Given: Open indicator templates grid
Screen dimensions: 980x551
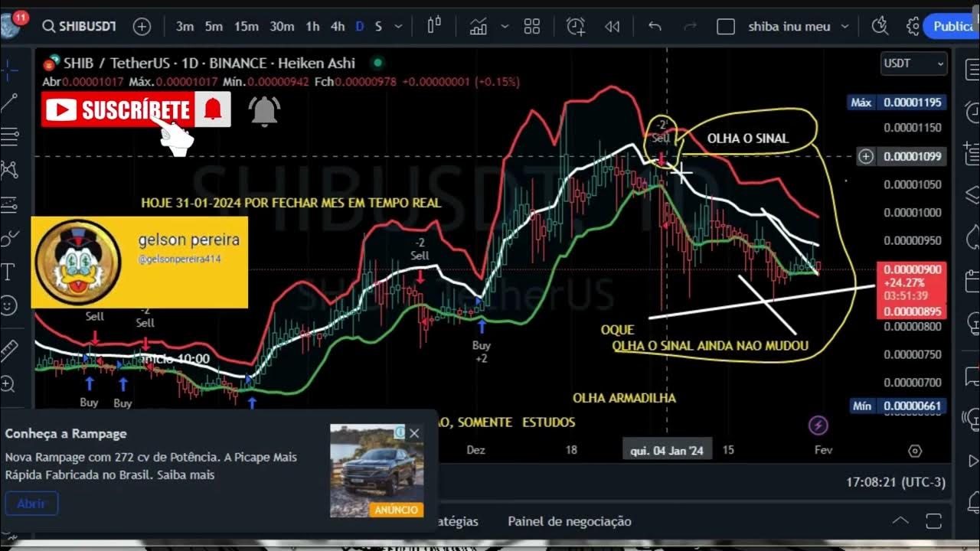Looking at the screenshot, I should point(532,27).
